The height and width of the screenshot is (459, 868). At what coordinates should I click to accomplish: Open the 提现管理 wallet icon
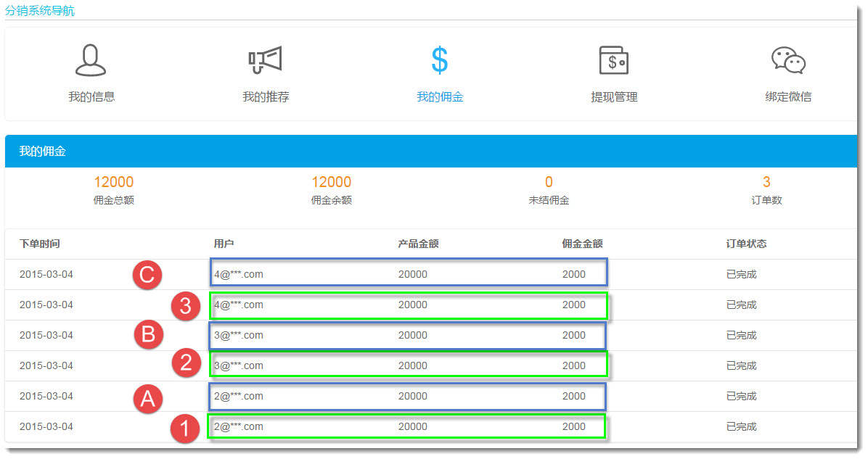[613, 60]
